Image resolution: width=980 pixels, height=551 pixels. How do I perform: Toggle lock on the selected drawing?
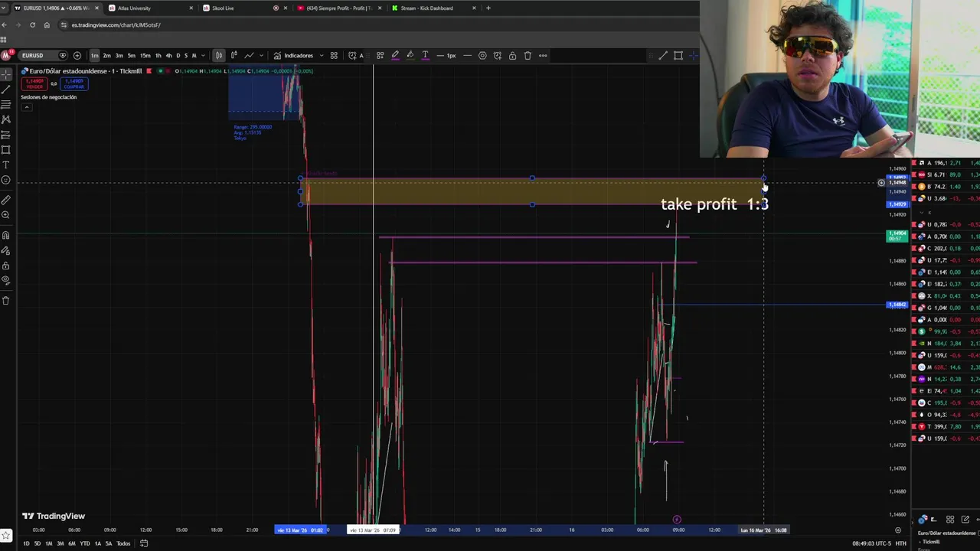click(512, 55)
